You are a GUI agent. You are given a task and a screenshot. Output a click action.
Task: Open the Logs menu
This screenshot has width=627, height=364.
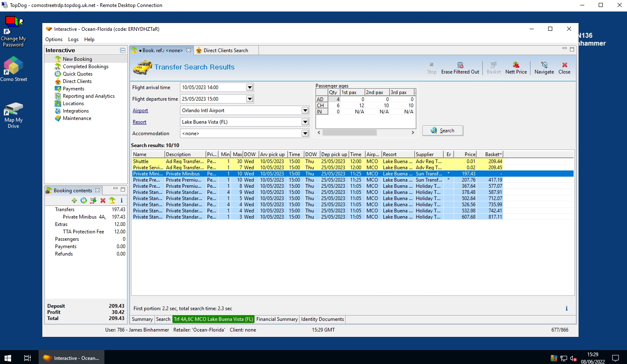(x=73, y=39)
